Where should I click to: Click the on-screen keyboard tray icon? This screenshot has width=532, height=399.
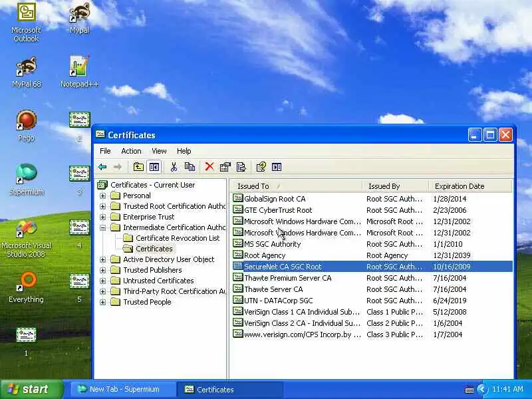click(x=469, y=390)
